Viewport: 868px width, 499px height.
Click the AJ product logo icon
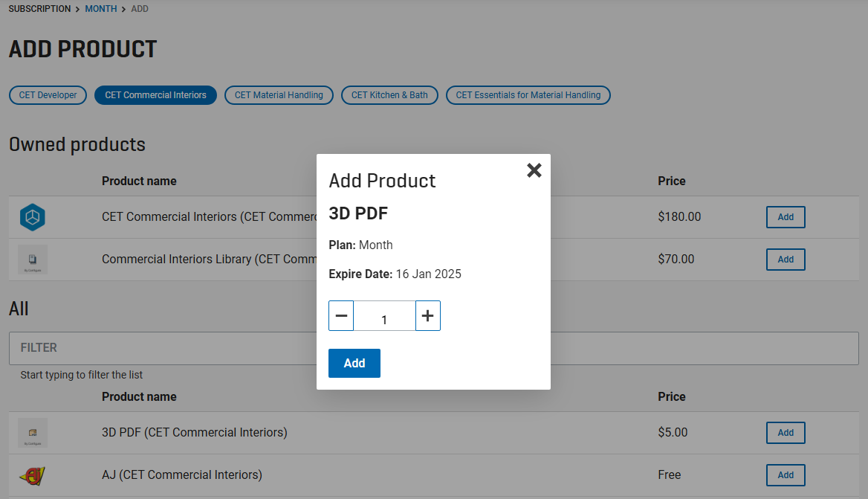[33, 475]
